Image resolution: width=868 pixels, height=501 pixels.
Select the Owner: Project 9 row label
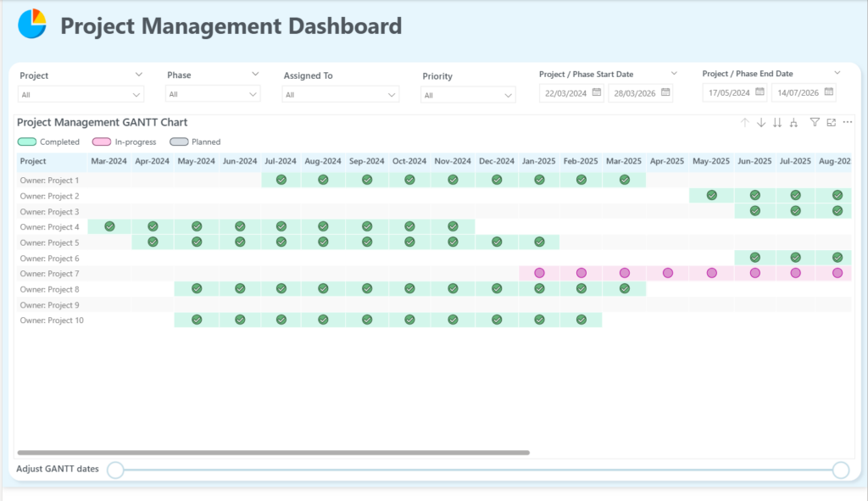tap(49, 304)
